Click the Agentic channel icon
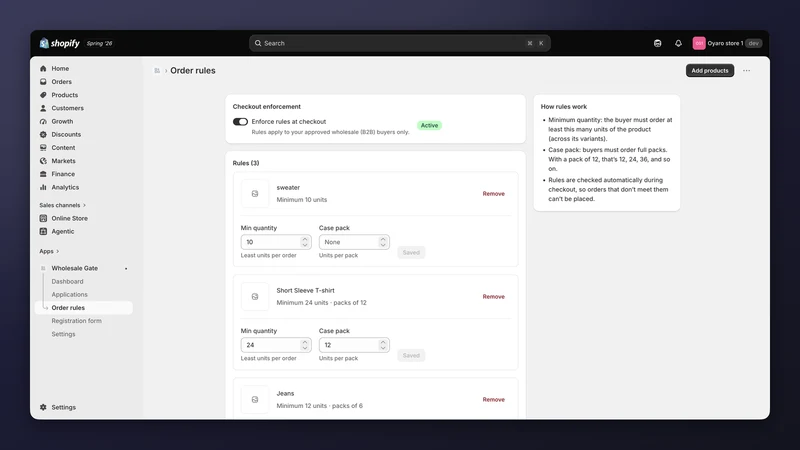Image resolution: width=800 pixels, height=450 pixels. click(43, 231)
